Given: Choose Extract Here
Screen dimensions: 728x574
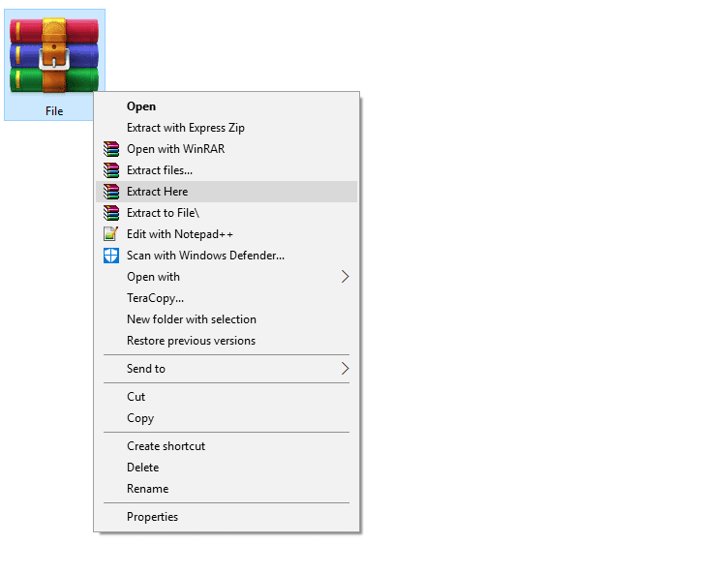Looking at the screenshot, I should pyautogui.click(x=227, y=192).
